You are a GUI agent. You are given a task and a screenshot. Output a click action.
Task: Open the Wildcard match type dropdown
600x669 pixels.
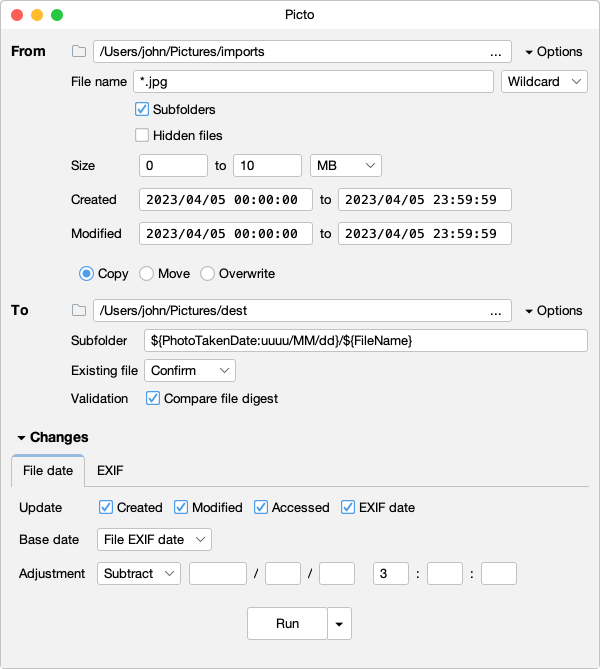pos(544,81)
